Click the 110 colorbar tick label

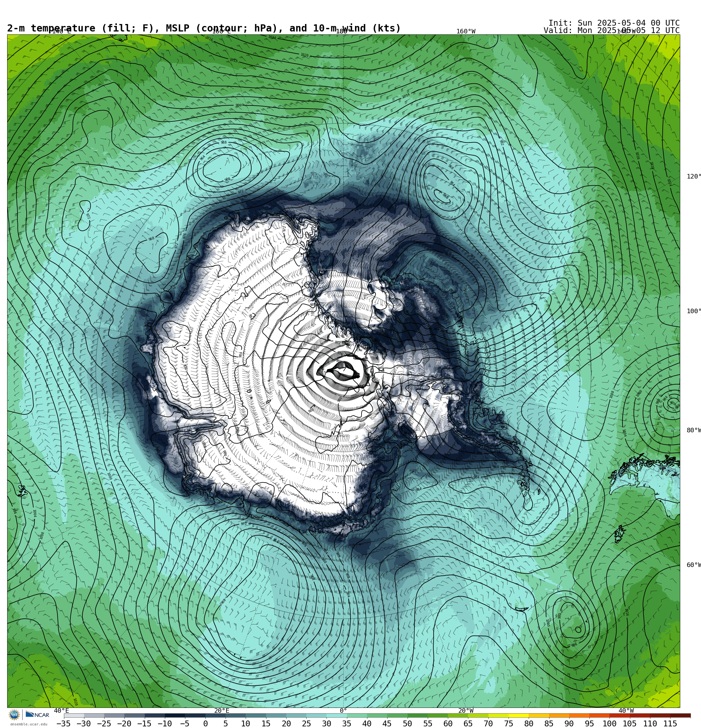[x=650, y=723]
